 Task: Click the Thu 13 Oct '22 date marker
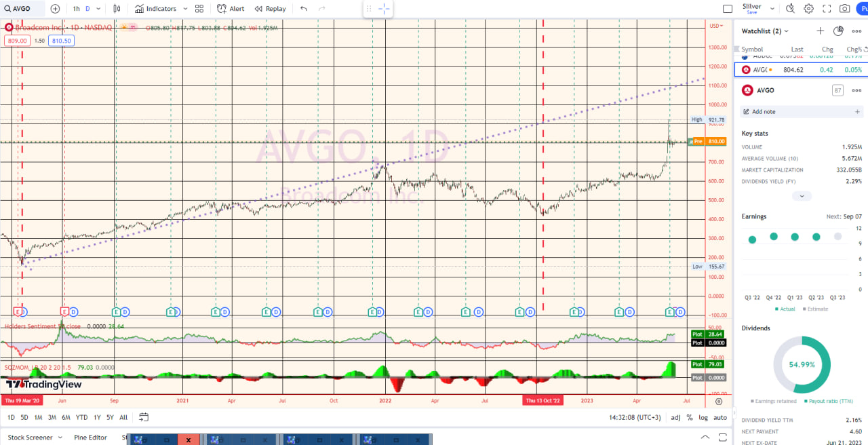(543, 401)
